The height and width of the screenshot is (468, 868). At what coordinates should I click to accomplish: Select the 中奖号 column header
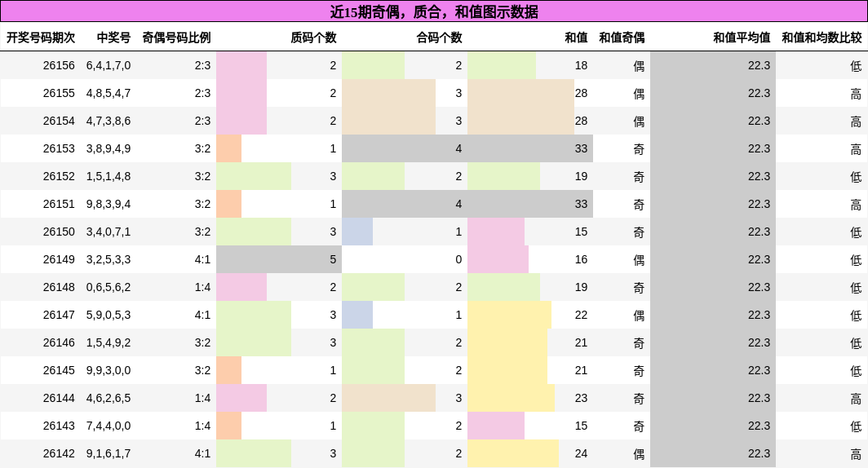113,38
